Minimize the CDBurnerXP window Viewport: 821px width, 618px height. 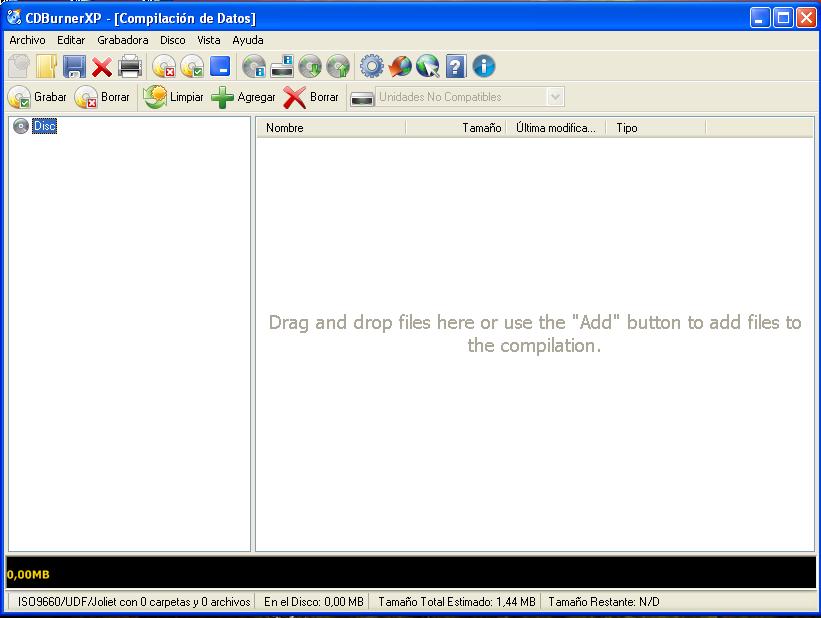click(760, 18)
